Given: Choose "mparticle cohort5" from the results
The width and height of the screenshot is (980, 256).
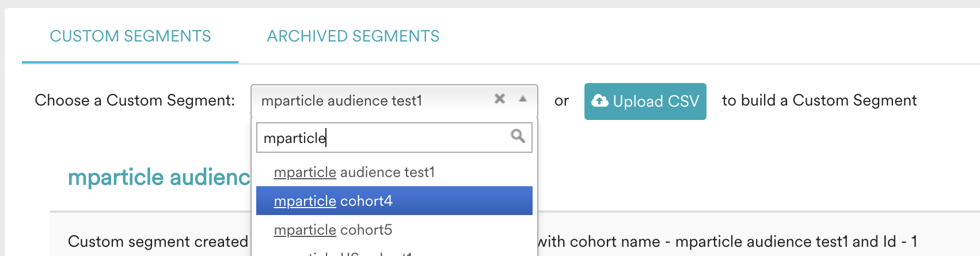Looking at the screenshot, I should point(394,229).
